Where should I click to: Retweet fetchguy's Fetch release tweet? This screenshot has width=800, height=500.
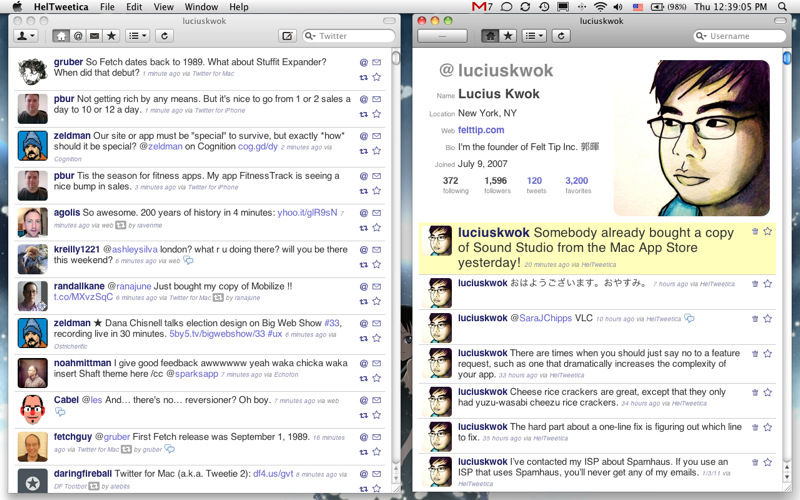[364, 452]
